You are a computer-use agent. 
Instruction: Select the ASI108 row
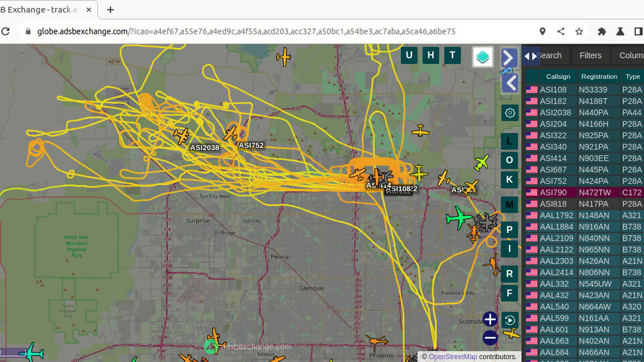pos(584,90)
